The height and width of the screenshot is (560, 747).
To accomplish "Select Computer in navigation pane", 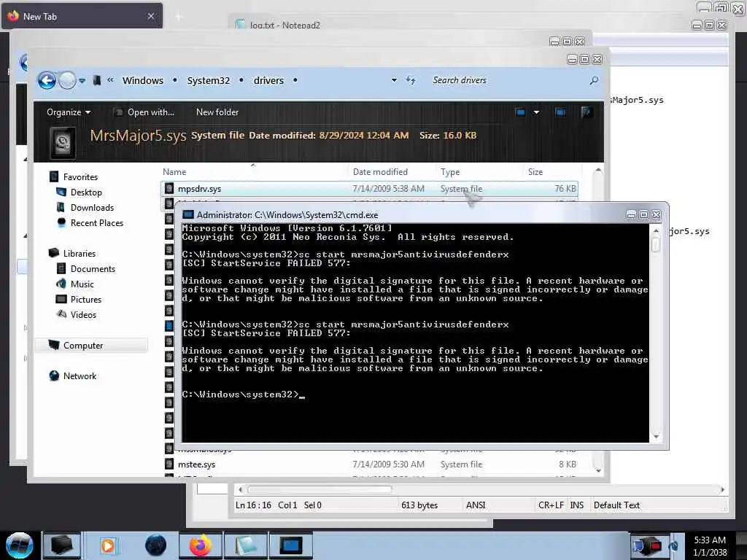I will coord(83,345).
